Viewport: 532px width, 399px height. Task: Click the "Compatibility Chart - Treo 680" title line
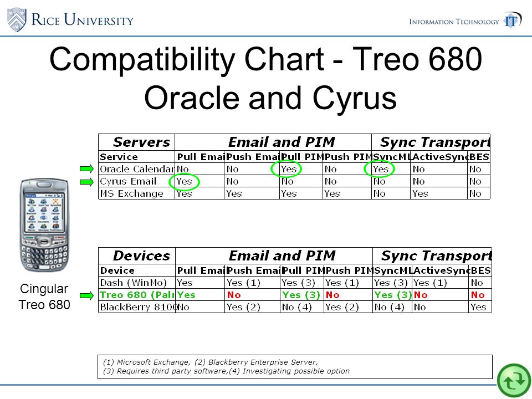click(265, 59)
